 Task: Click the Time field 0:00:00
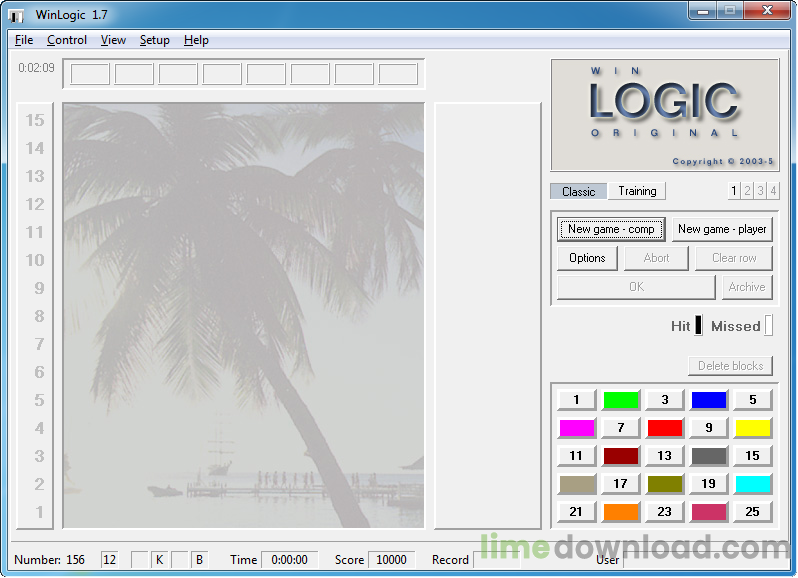pyautogui.click(x=290, y=560)
